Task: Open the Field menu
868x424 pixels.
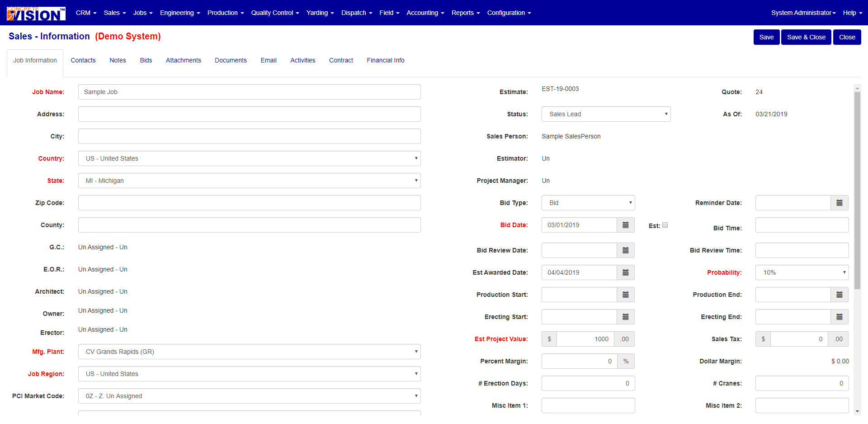Action: (x=389, y=13)
